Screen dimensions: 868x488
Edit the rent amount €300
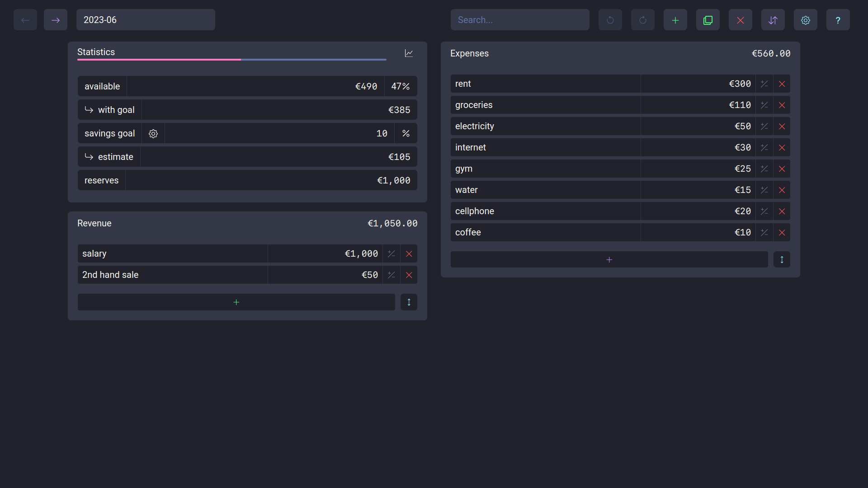(x=698, y=84)
